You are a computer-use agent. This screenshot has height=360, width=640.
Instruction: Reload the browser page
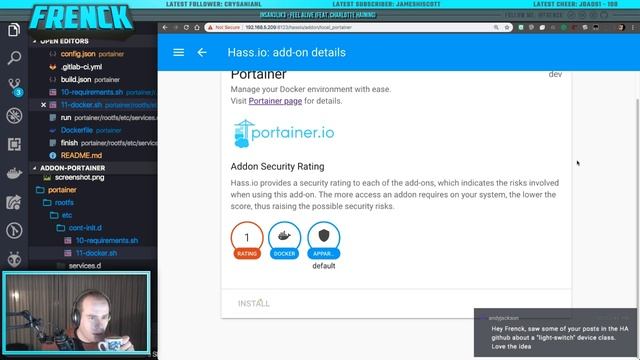pos(186,27)
